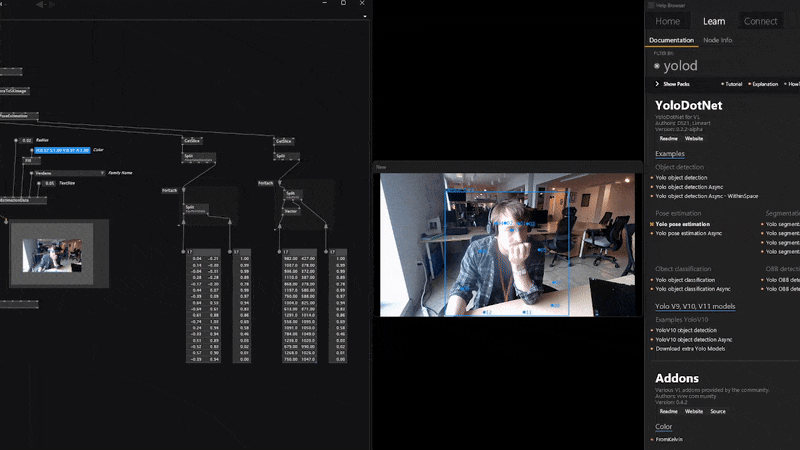Select the Node Info subtab
Viewport: 800px width, 450px height.
(x=717, y=40)
